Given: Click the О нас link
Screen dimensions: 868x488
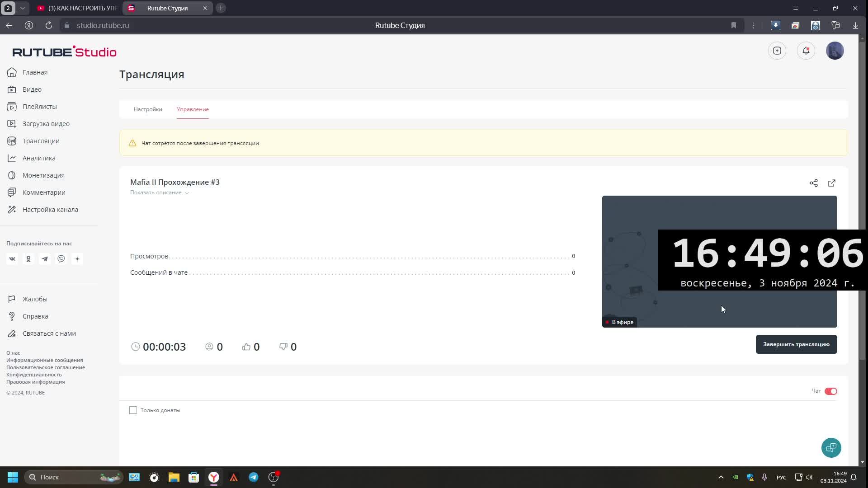Looking at the screenshot, I should 13,353.
